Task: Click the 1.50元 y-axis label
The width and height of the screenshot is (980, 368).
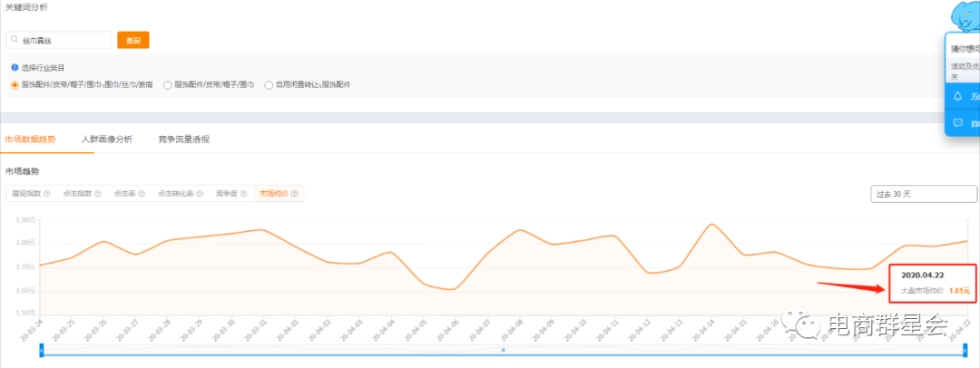Action: coord(25,313)
